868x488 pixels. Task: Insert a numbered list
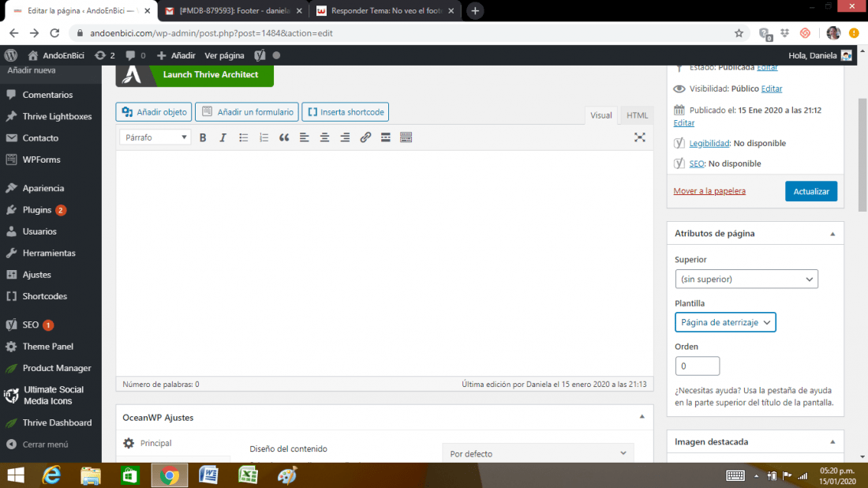[x=264, y=137]
